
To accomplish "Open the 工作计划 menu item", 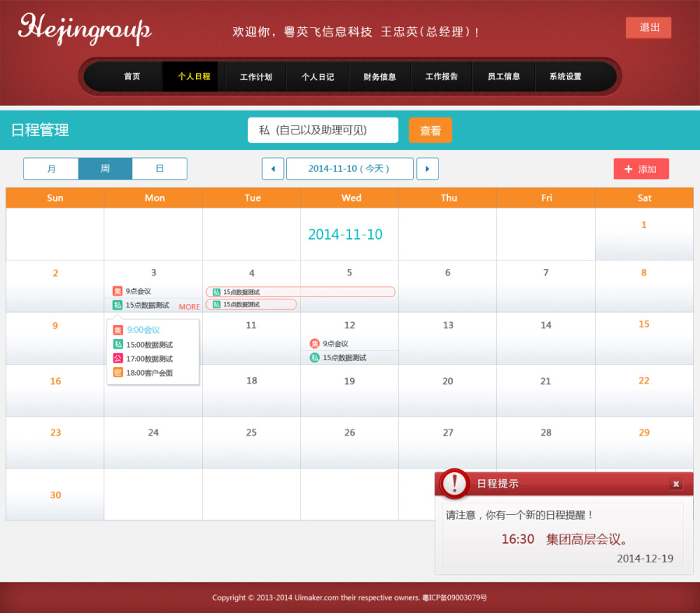I will point(256,77).
